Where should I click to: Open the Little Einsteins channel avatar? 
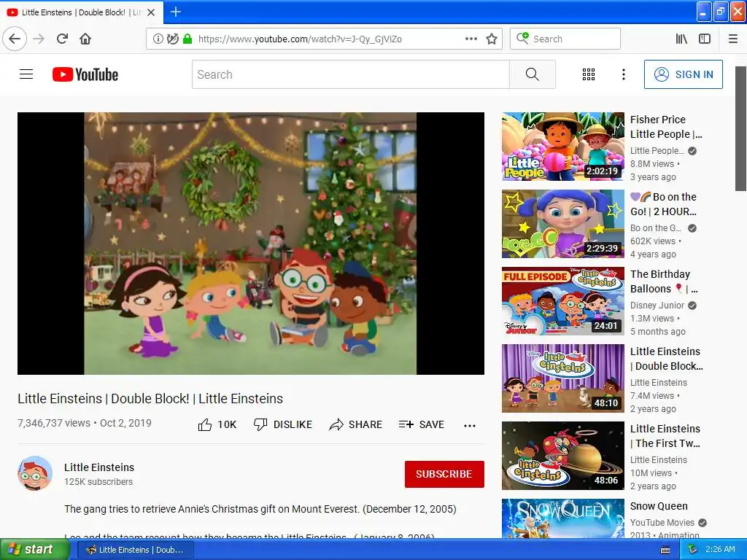click(x=35, y=473)
